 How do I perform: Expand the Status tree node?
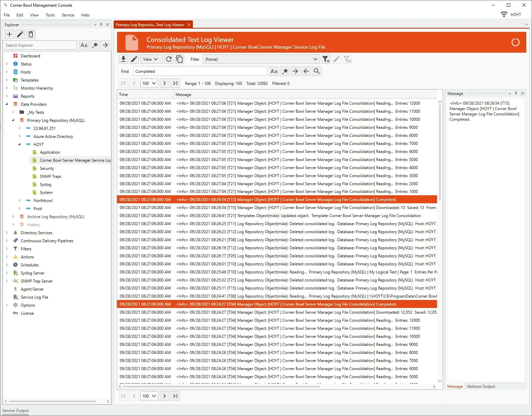click(x=7, y=64)
